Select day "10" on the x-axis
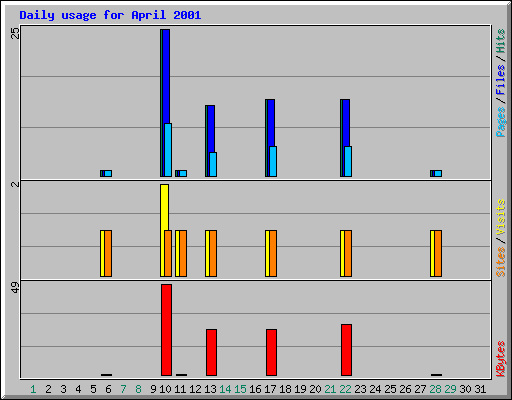The height and width of the screenshot is (400, 512). 165,389
